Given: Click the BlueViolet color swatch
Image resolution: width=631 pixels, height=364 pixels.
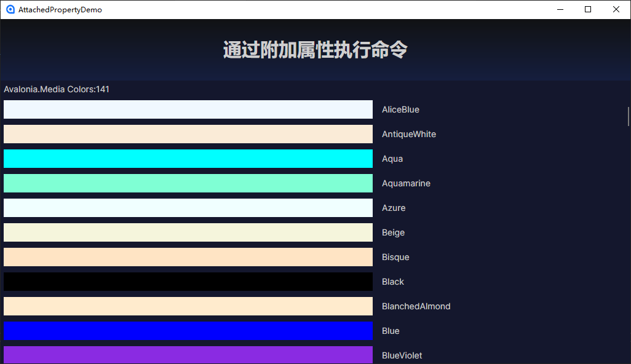Looking at the screenshot, I should coord(188,355).
